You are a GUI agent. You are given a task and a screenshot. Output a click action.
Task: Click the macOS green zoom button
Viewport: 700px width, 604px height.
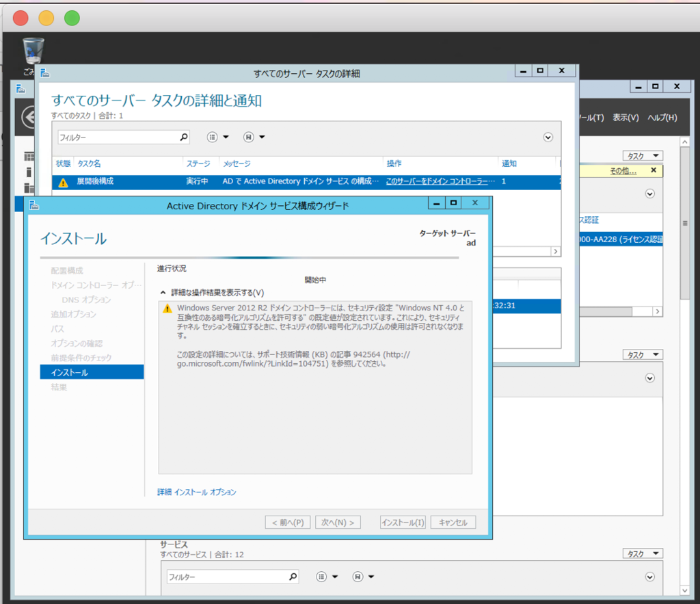pyautogui.click(x=72, y=18)
